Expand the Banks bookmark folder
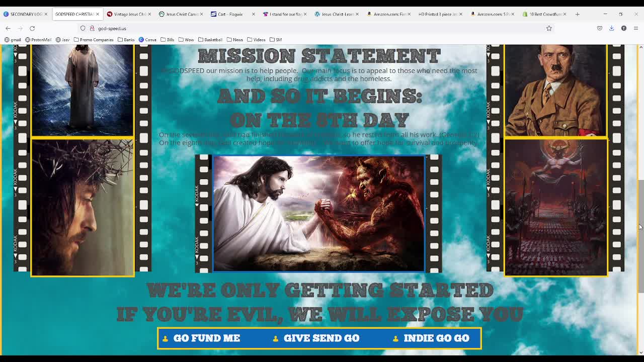The height and width of the screenshot is (362, 644). click(x=126, y=40)
